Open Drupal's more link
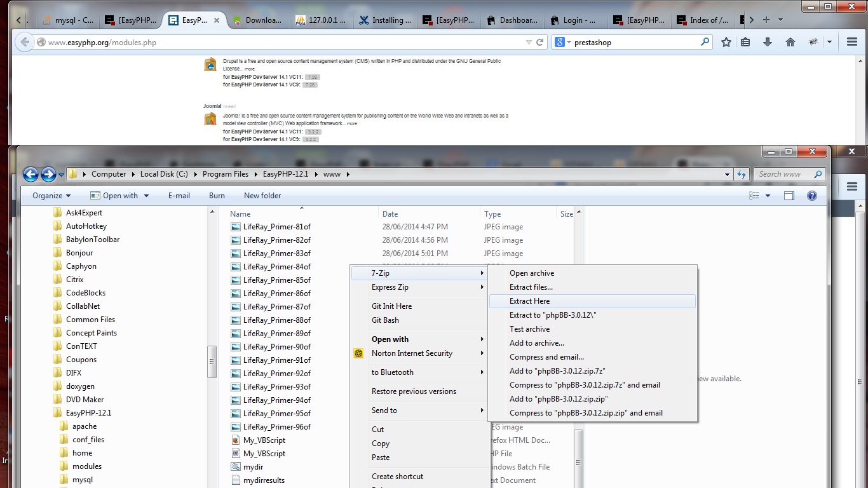Image resolution: width=868 pixels, height=488 pixels. tap(250, 69)
